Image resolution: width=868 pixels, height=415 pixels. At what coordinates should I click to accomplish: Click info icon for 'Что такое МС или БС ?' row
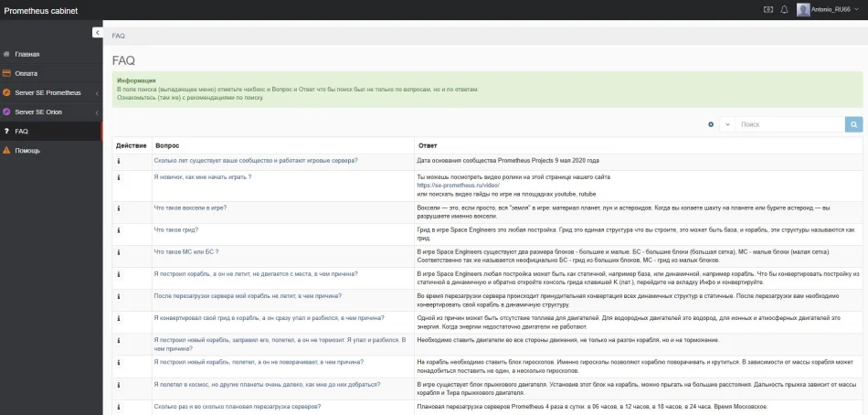[x=119, y=252]
